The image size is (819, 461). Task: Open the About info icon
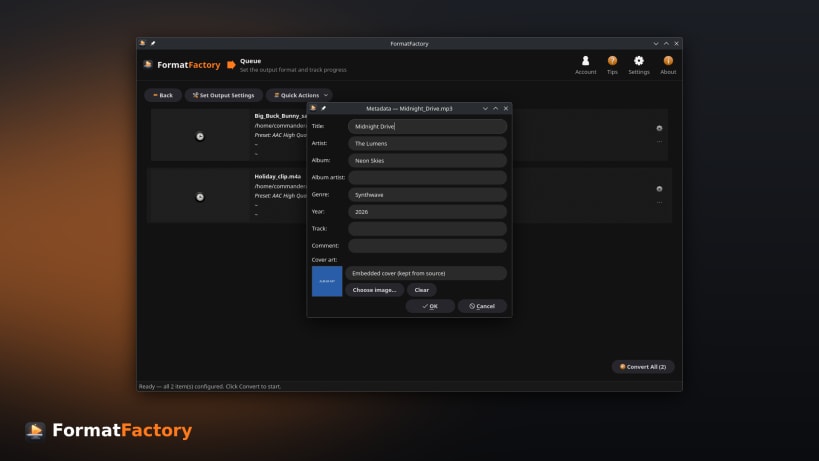coord(668,61)
